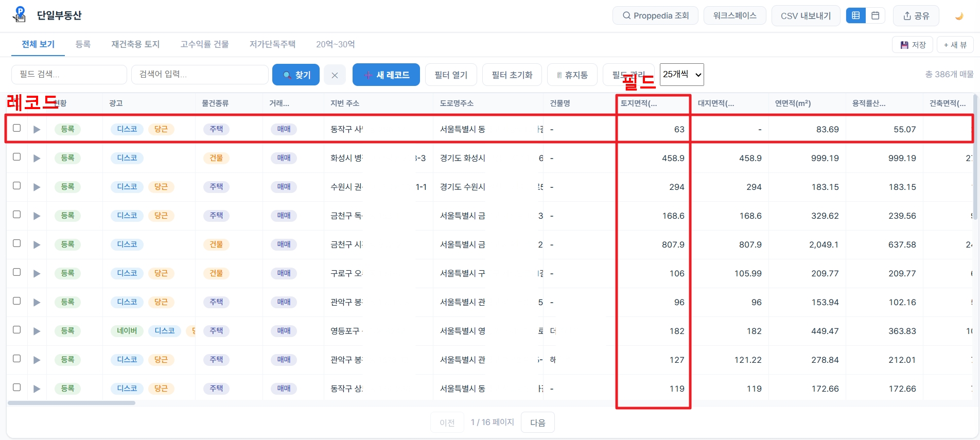Screen dimensions: 980x440
Task: Expand the 관악구 record with 127
Action: [37, 360]
